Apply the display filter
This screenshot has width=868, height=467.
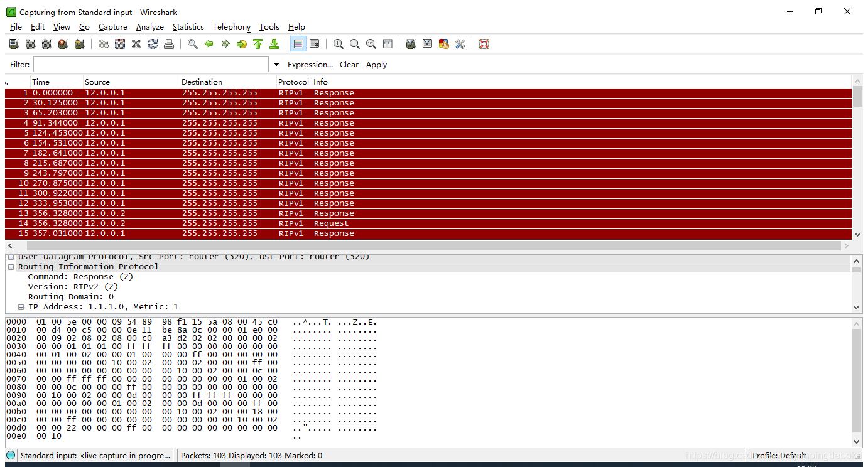[x=377, y=65]
